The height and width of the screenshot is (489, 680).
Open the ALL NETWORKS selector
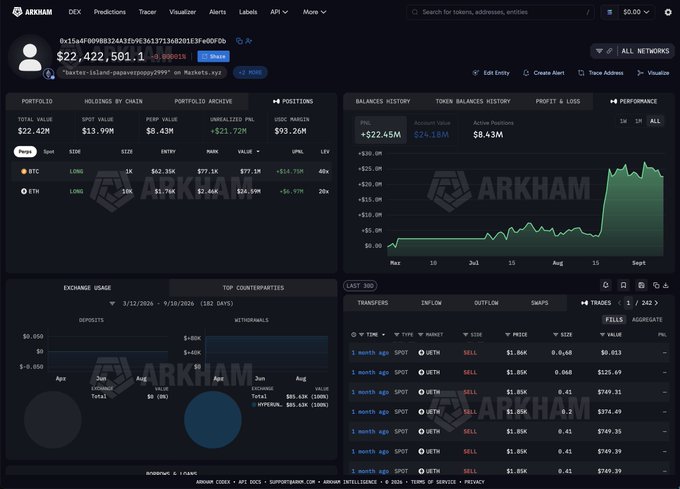pyautogui.click(x=645, y=51)
